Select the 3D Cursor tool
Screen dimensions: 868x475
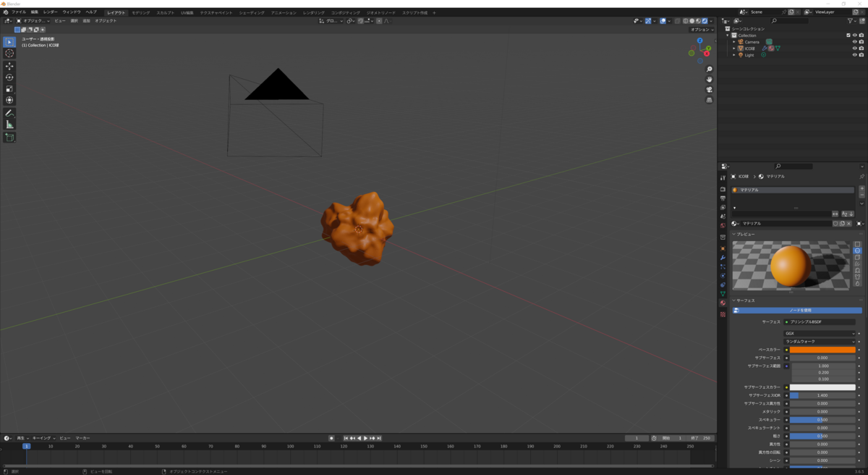pos(9,54)
